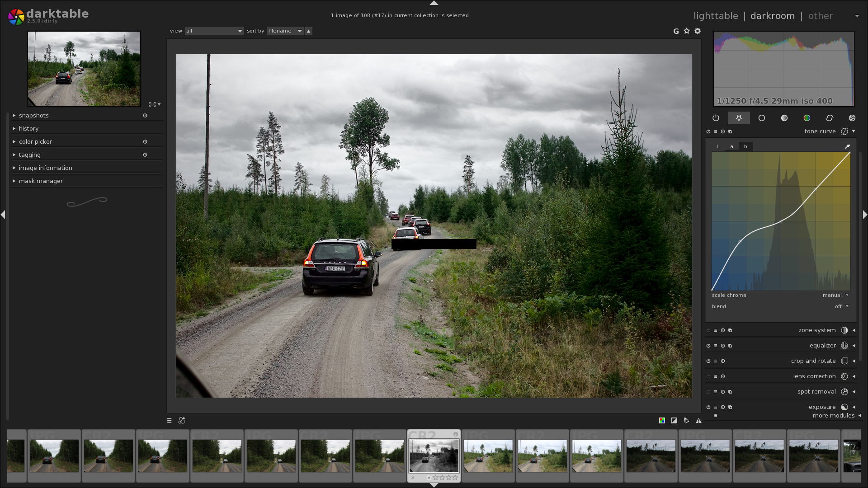
Task: Duplicate spot removal module instance
Action: (730, 392)
